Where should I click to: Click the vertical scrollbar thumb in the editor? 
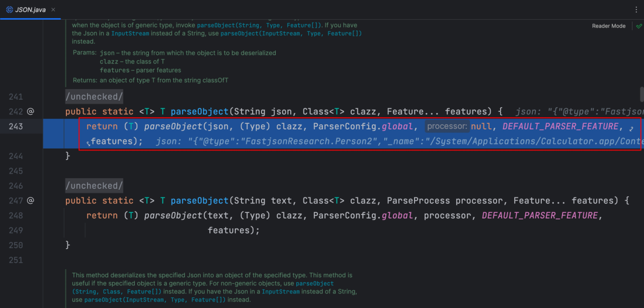pyautogui.click(x=642, y=94)
